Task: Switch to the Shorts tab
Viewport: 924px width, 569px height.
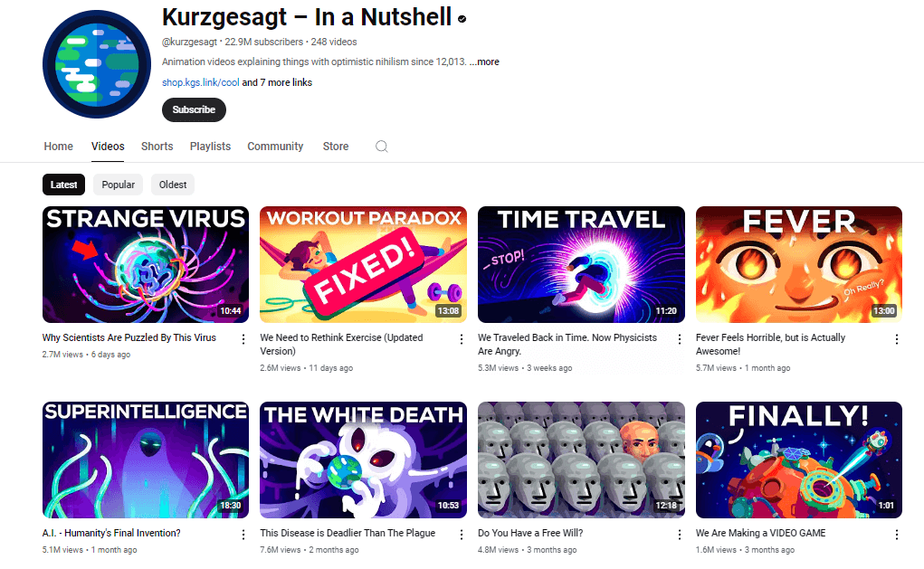Action: [x=157, y=146]
